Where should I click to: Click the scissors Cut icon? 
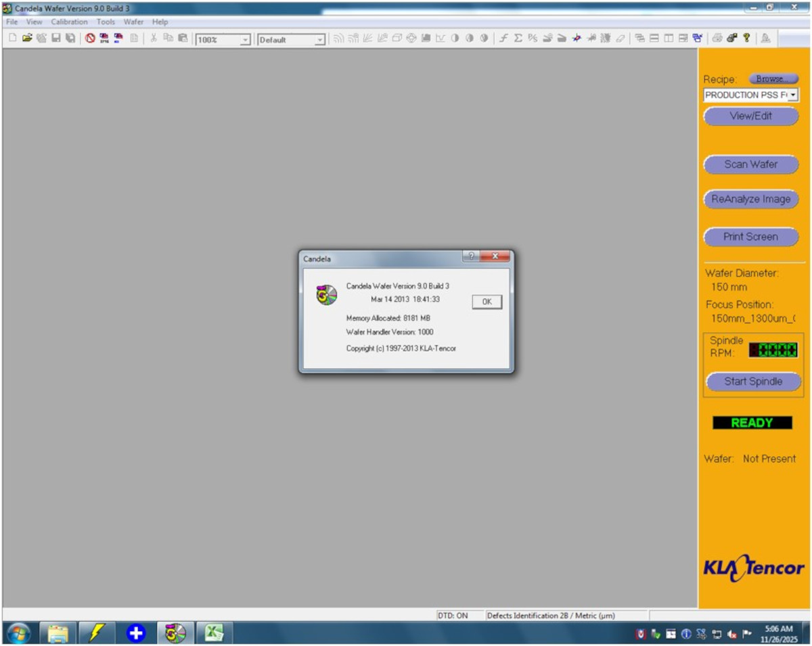pos(154,39)
